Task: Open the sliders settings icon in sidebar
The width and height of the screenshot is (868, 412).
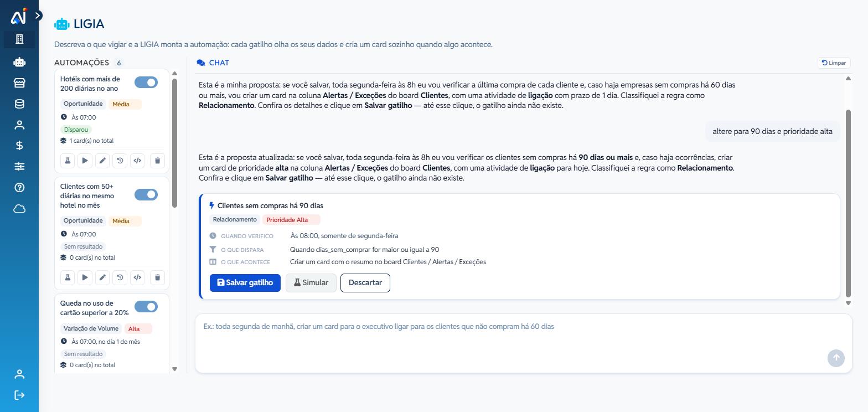Action: 19,167
